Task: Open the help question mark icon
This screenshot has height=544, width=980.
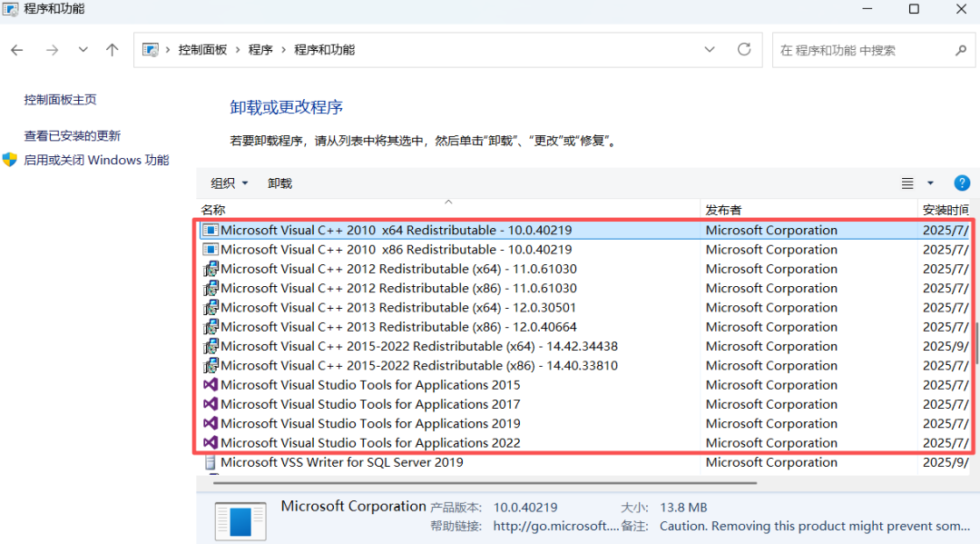Action: [x=962, y=183]
